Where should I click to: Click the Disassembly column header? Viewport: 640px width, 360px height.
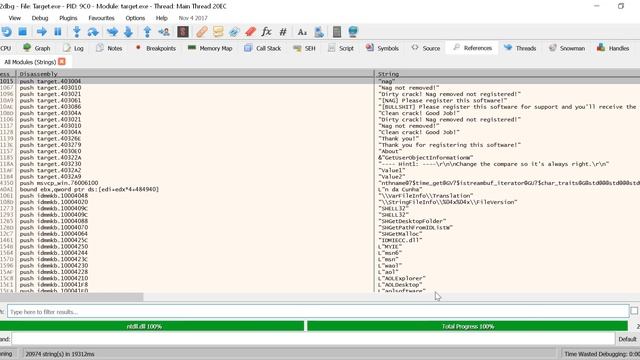point(195,74)
